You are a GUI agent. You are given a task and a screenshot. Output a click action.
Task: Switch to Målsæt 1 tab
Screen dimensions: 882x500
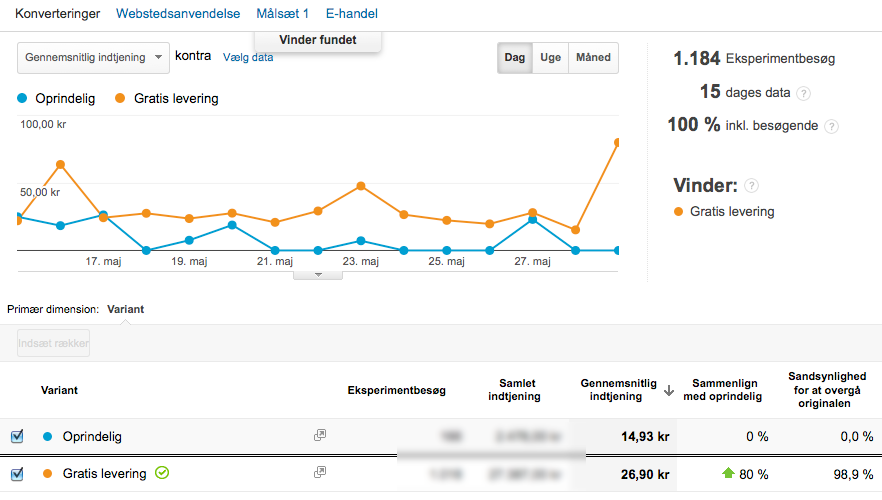pos(282,13)
